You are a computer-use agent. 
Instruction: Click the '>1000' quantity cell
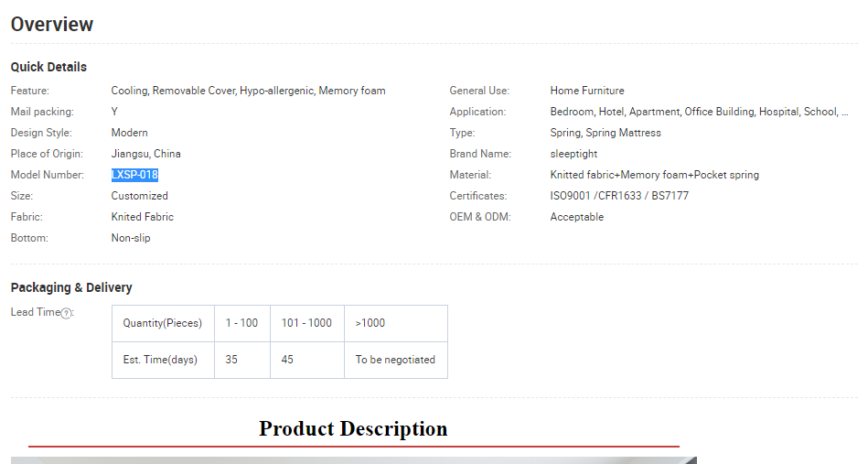click(370, 323)
